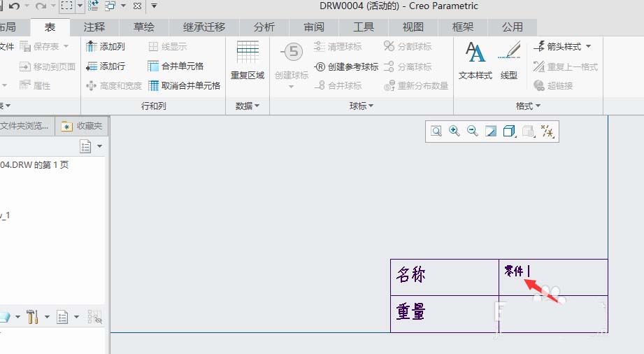Open the Repeat Region (重复区域) tool
The height and width of the screenshot is (354, 644).
248,60
